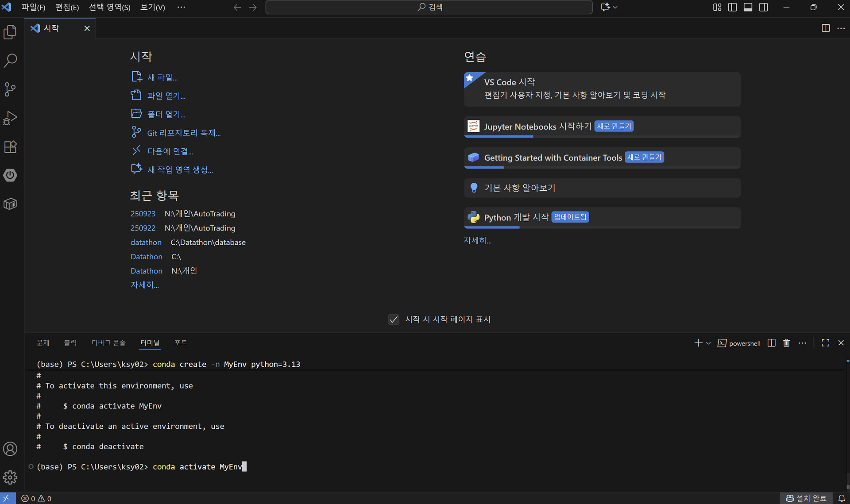Click the Git 리포지토리 복제 link
This screenshot has height=504, width=850.
pyautogui.click(x=183, y=133)
